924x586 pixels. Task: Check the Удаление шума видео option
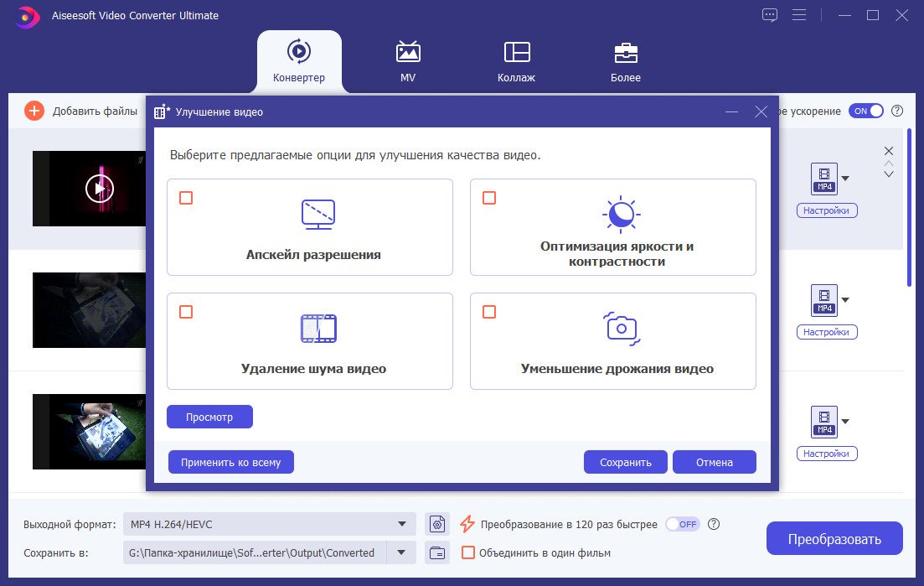[186, 312]
